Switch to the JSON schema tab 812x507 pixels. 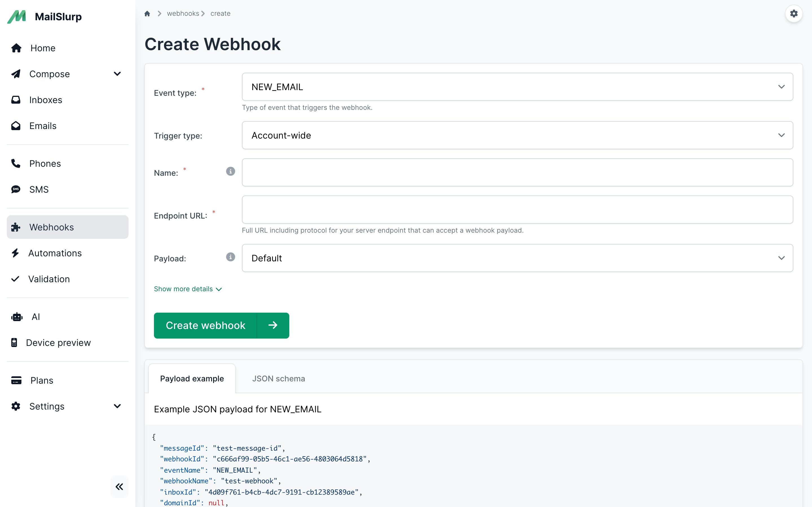point(278,379)
